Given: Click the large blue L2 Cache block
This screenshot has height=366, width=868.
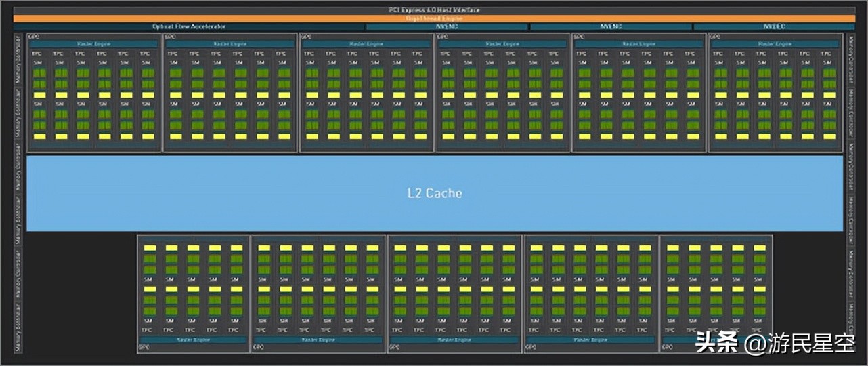Looking at the screenshot, I should tap(434, 193).
